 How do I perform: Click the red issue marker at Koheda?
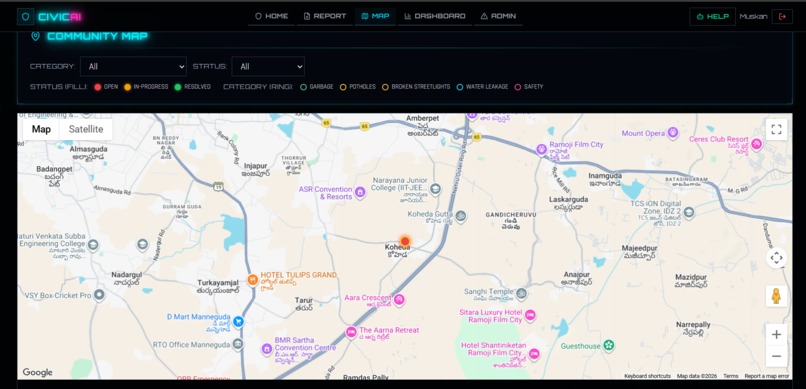pyautogui.click(x=405, y=241)
